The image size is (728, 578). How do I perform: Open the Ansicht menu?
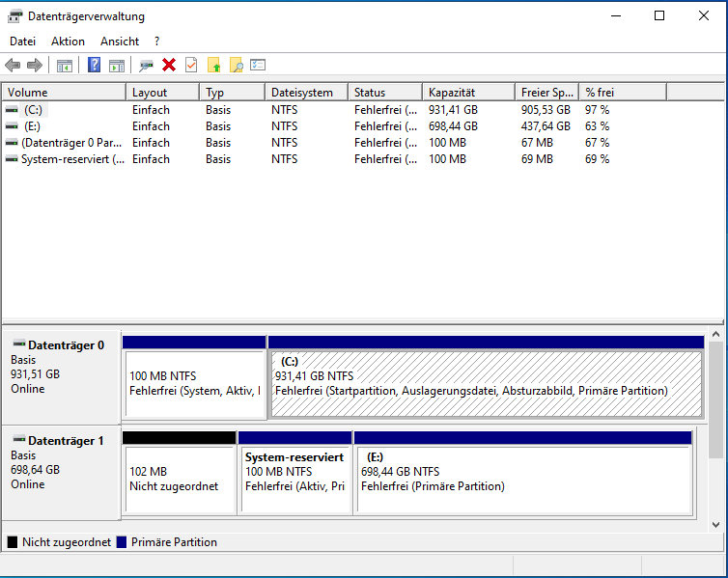(x=120, y=41)
